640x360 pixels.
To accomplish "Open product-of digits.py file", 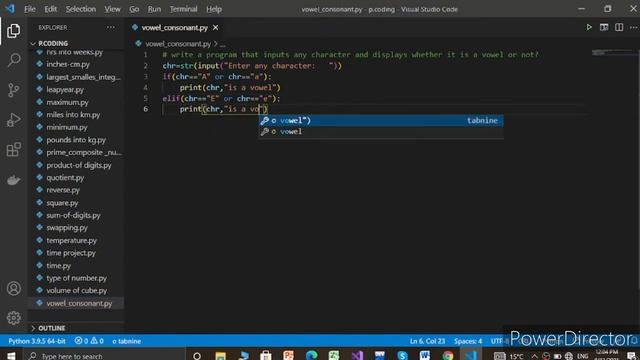I will coord(79,165).
